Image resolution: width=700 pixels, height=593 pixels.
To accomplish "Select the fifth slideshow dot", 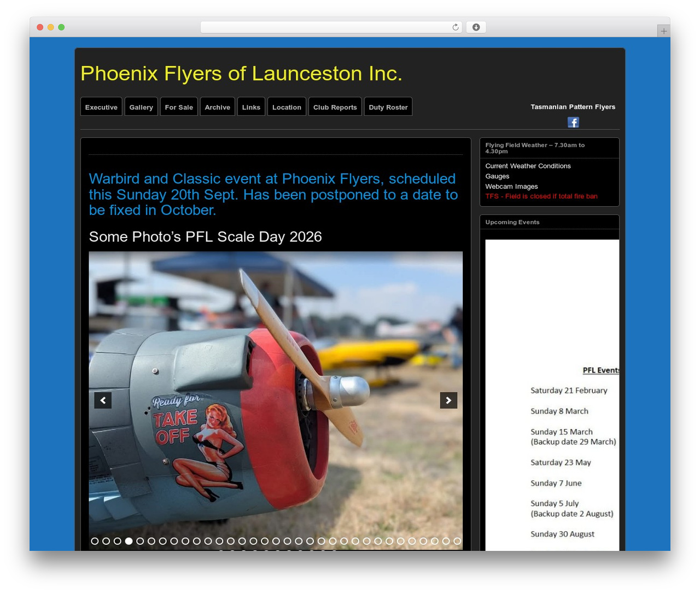I will (x=140, y=541).
